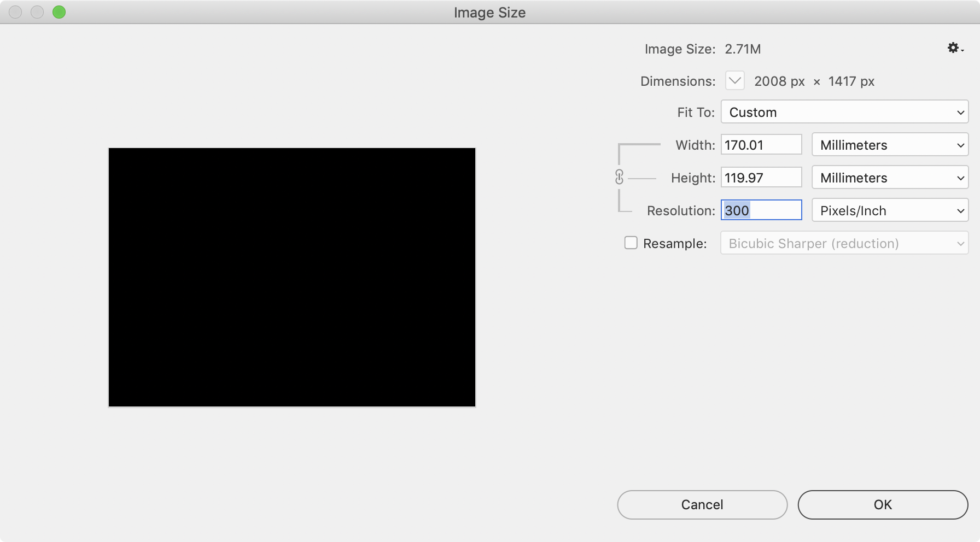
Task: Toggle the constrain proportions chain link icon
Action: (619, 177)
